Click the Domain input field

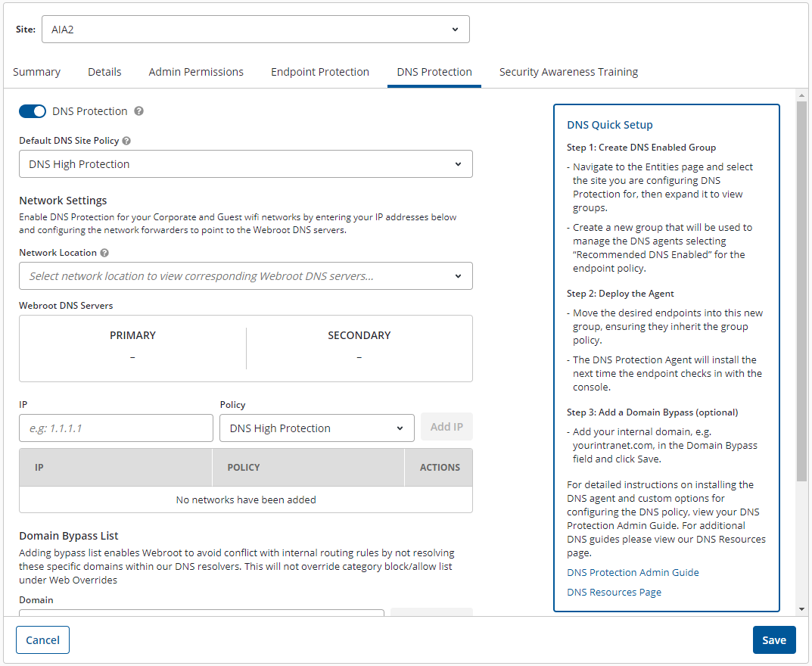pos(201,613)
